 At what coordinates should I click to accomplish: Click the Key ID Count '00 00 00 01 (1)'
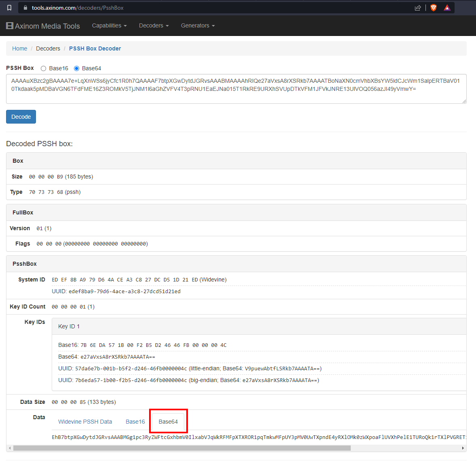pos(73,307)
